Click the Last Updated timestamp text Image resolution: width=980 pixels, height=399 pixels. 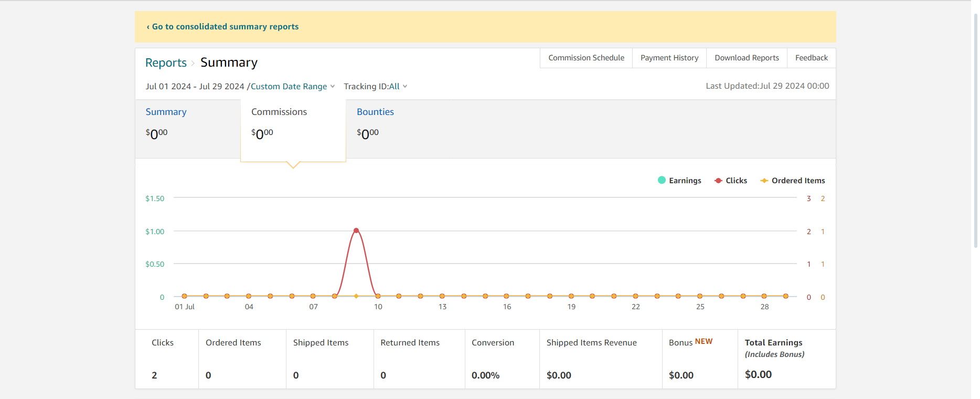(768, 86)
